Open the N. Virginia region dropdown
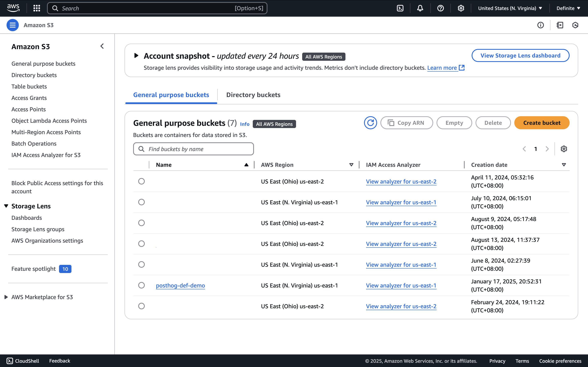The height and width of the screenshot is (367, 588). point(510,8)
